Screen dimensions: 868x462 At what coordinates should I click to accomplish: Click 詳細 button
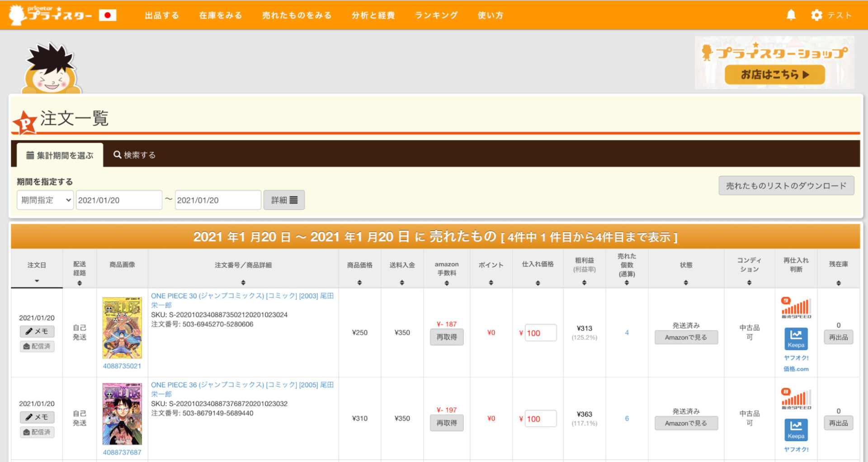tap(284, 200)
